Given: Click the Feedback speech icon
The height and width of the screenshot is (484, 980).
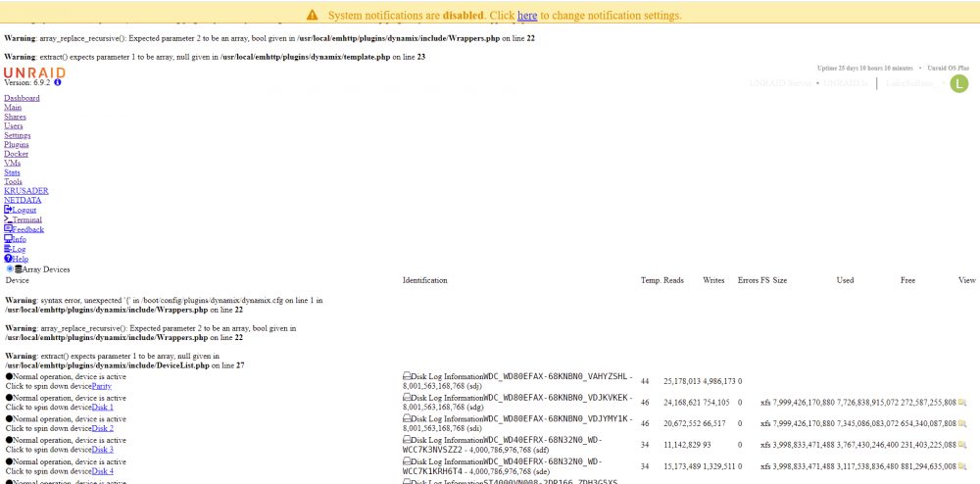Looking at the screenshot, I should [x=8, y=228].
